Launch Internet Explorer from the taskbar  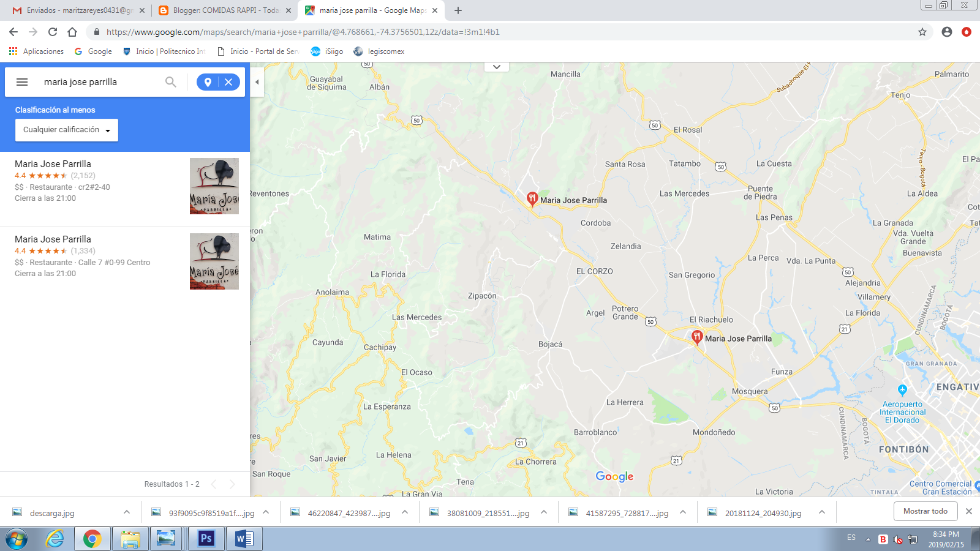[55, 539]
